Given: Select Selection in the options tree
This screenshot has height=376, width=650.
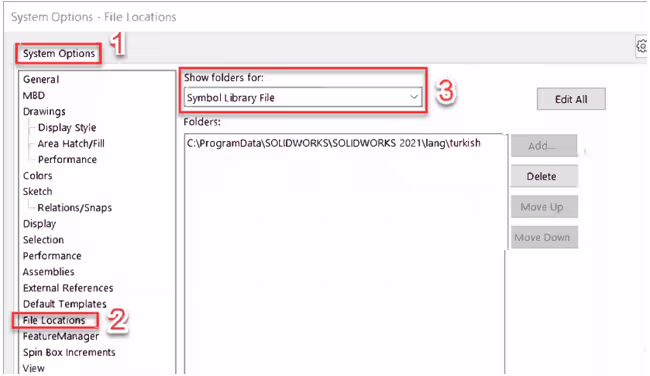Looking at the screenshot, I should click(x=43, y=240).
